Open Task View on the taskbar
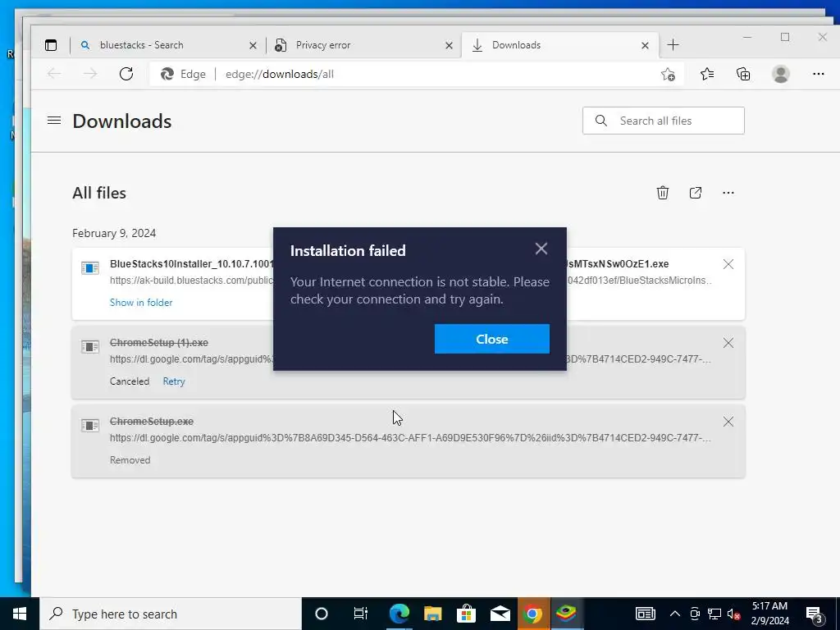 coord(361,614)
